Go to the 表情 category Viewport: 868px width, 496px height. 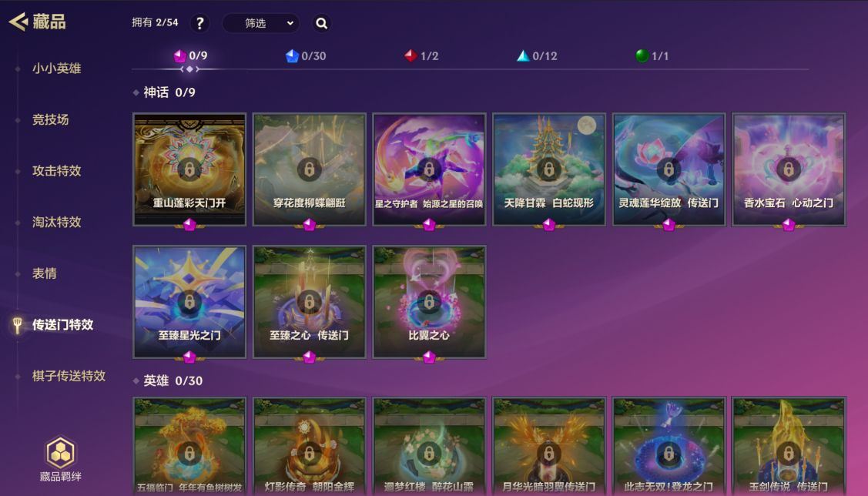[x=45, y=273]
